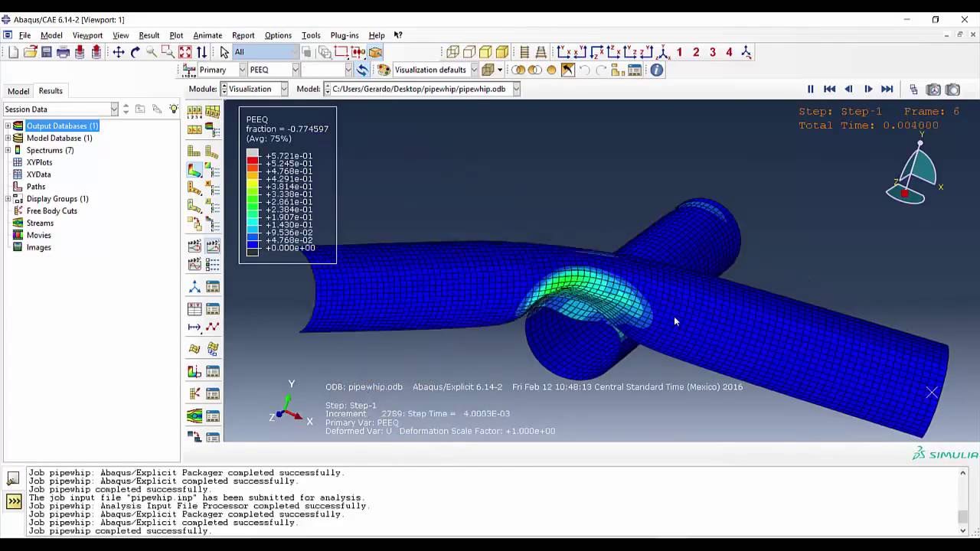Viewport: 980px width, 551px height.
Task: Create a new model database icon
Action: click(x=13, y=52)
